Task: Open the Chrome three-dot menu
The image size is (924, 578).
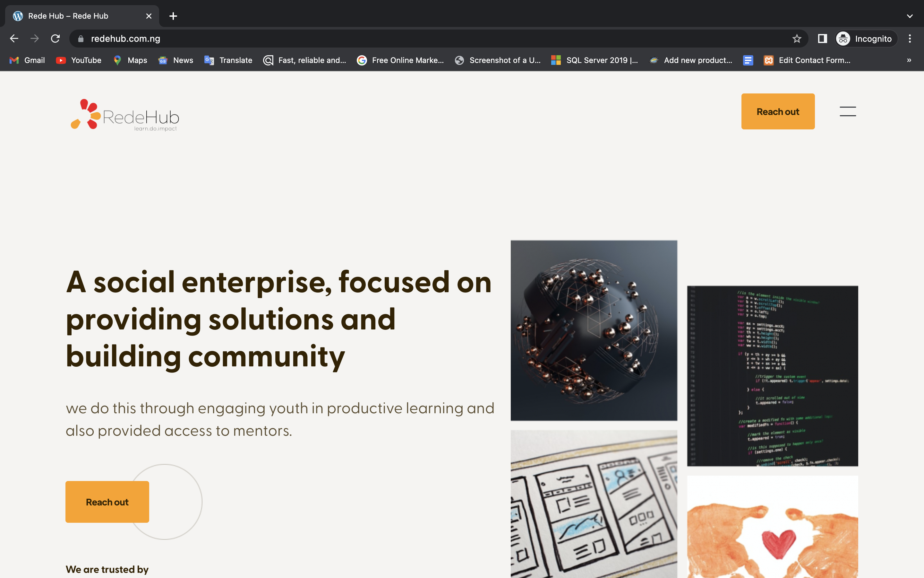Action: point(910,39)
